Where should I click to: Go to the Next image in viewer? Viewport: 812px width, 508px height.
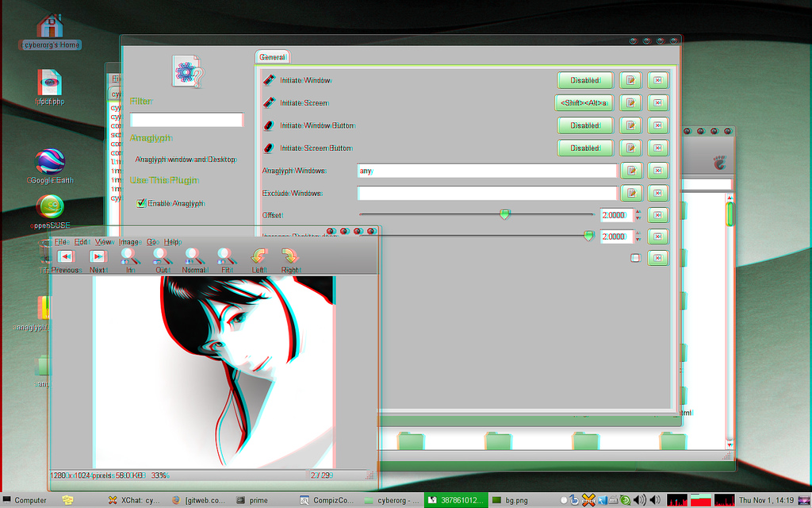click(98, 260)
